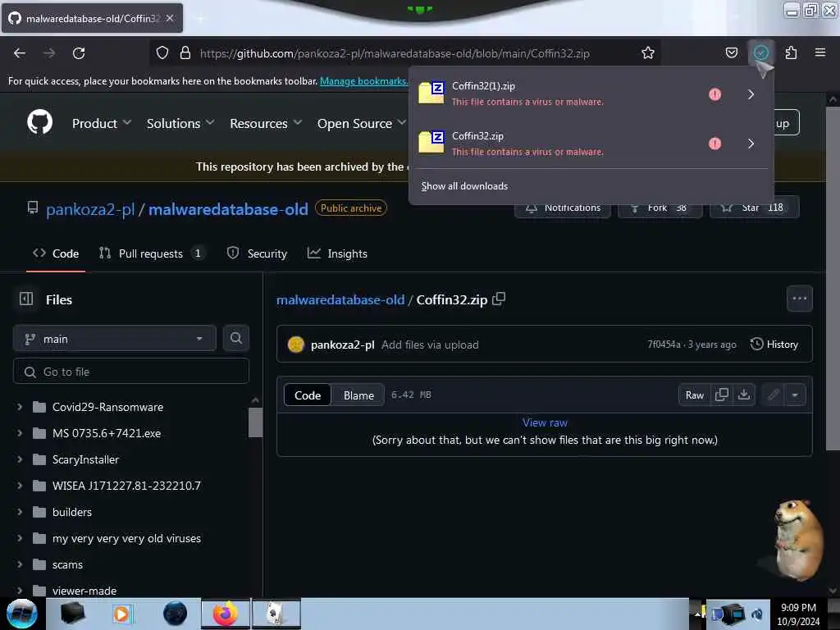Click the Raw button

[x=695, y=395]
